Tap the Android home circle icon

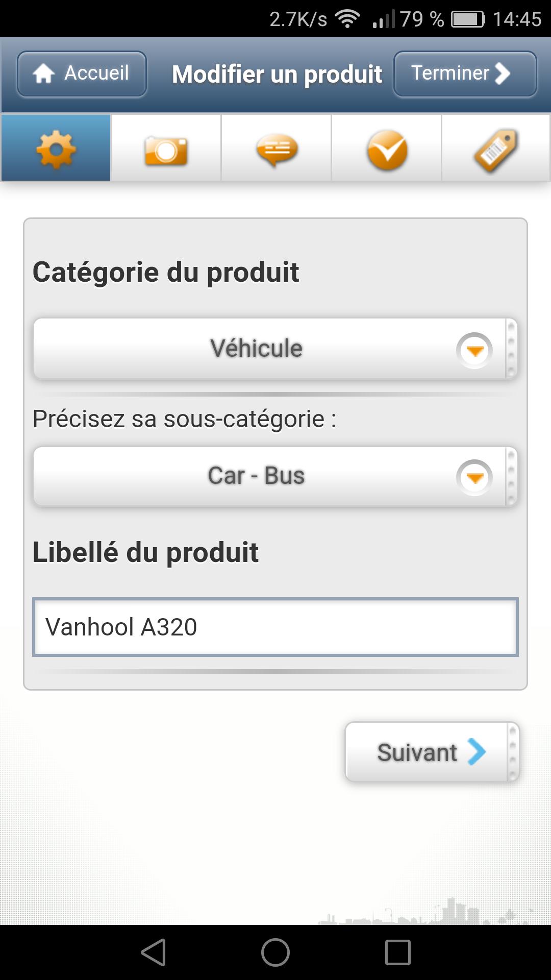point(275,952)
